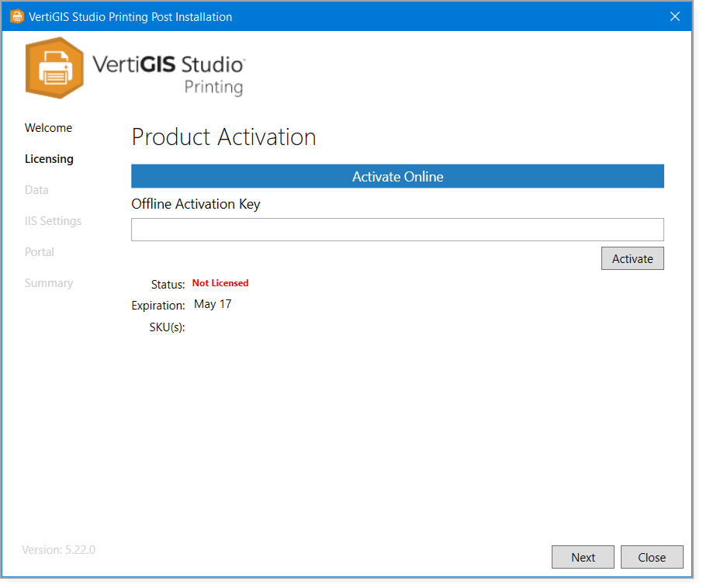Viewport: 703px width, 588px height.
Task: Select the Licensing step in the sidebar
Action: [49, 158]
